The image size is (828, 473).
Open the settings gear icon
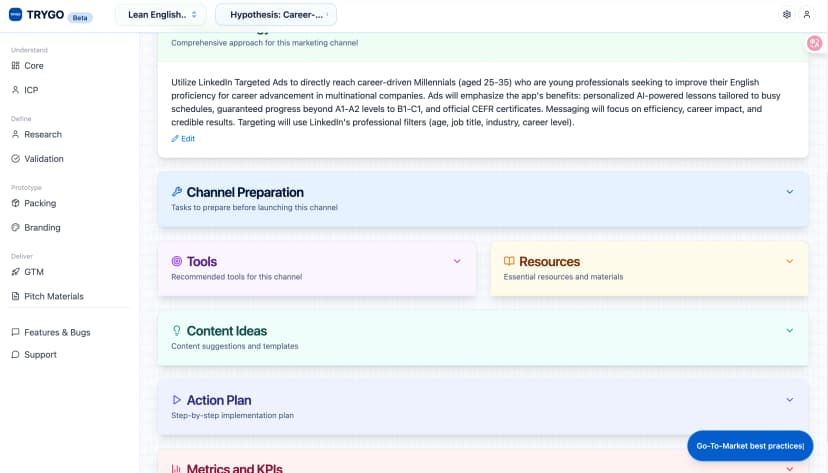(x=787, y=15)
